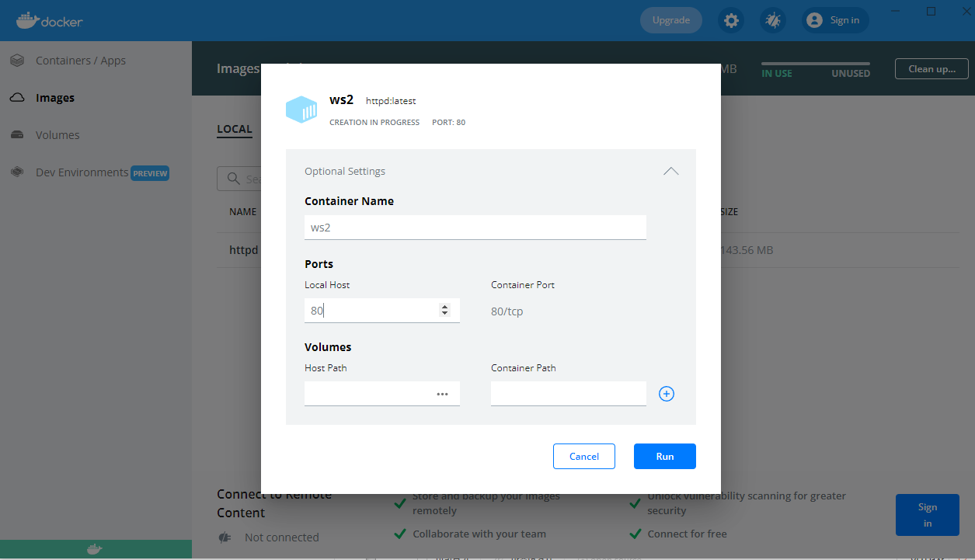This screenshot has height=560, width=975.
Task: Open the Troubleshoot bug icon
Action: (773, 20)
